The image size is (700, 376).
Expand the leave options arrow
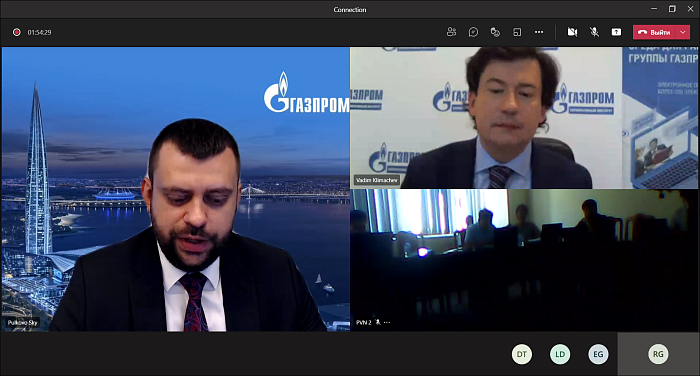pos(683,32)
